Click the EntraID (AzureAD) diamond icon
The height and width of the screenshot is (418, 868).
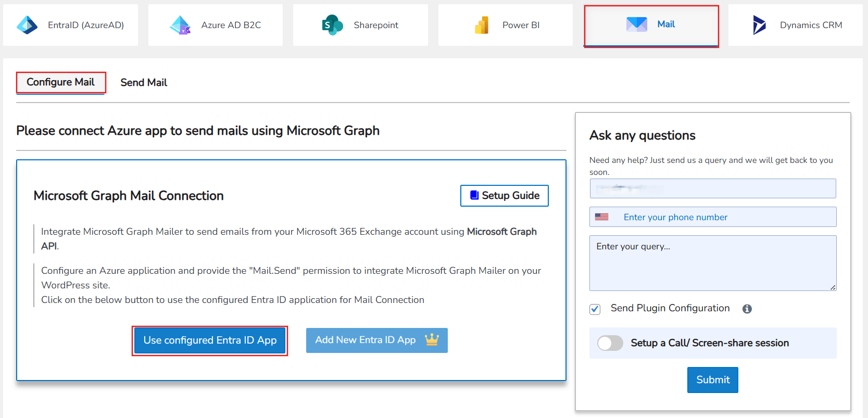(27, 25)
